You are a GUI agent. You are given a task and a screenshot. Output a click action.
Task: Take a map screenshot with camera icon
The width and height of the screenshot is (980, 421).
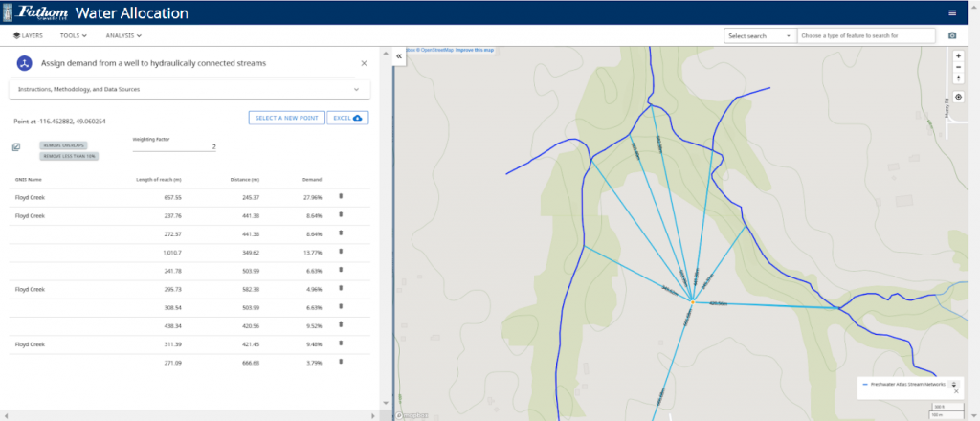[952, 36]
